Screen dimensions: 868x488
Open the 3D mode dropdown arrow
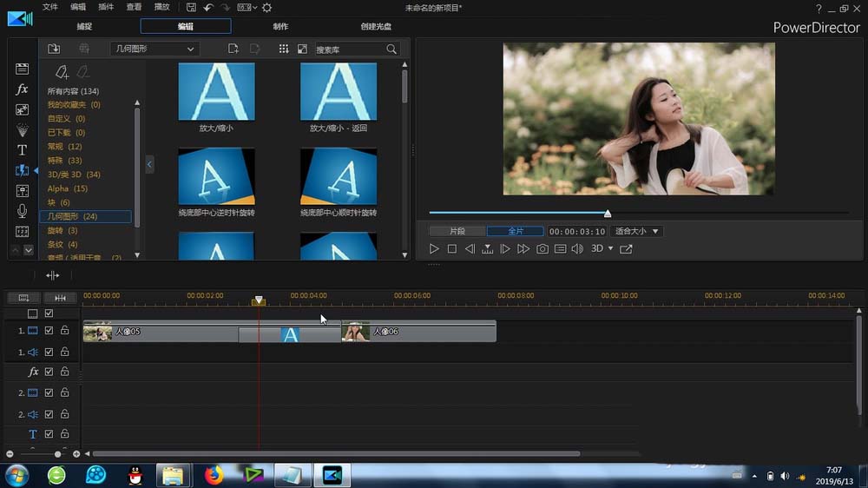(x=610, y=249)
